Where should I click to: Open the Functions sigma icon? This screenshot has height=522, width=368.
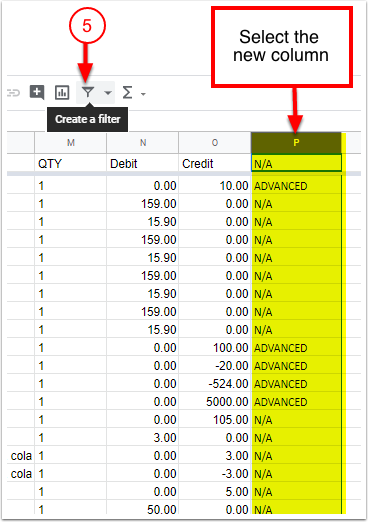pos(127,93)
